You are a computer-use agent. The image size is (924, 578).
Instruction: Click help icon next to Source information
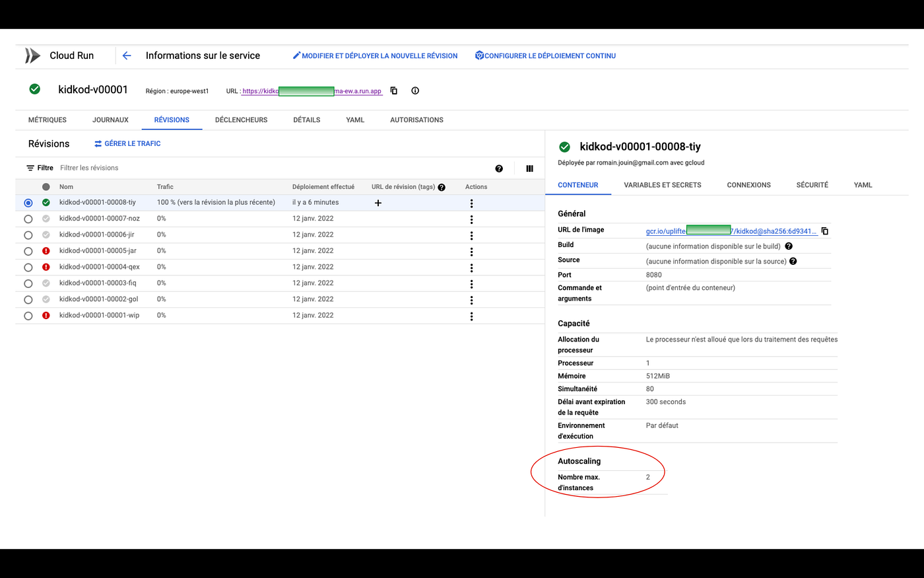(x=793, y=261)
